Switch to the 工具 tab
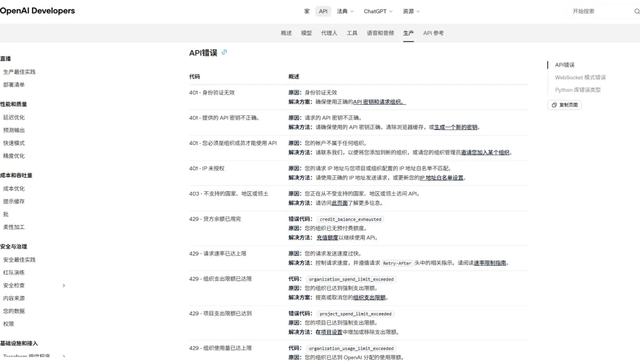 (x=352, y=33)
